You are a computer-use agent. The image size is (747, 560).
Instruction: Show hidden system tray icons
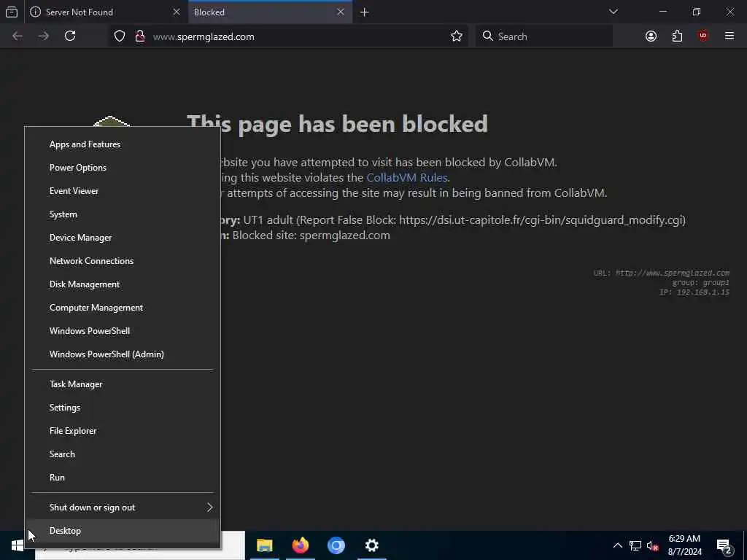[617, 545]
